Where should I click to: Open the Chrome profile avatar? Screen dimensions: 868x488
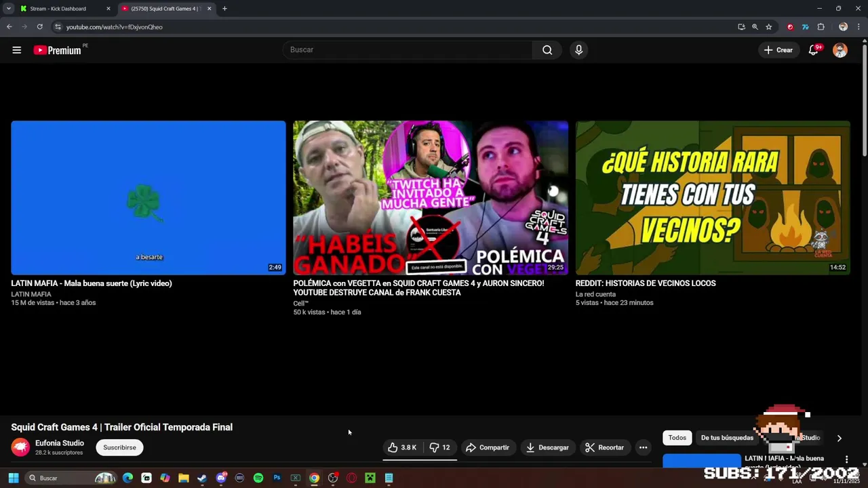click(843, 27)
